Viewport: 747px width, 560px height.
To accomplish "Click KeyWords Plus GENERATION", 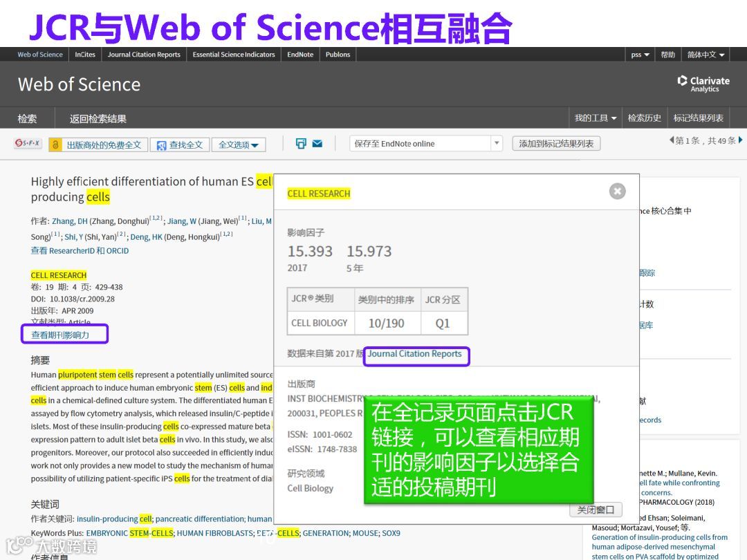I will click(326, 533).
